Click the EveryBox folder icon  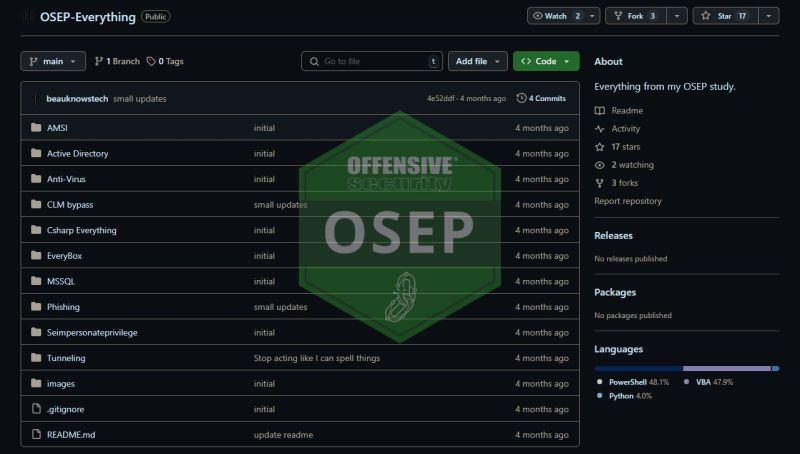click(x=36, y=255)
